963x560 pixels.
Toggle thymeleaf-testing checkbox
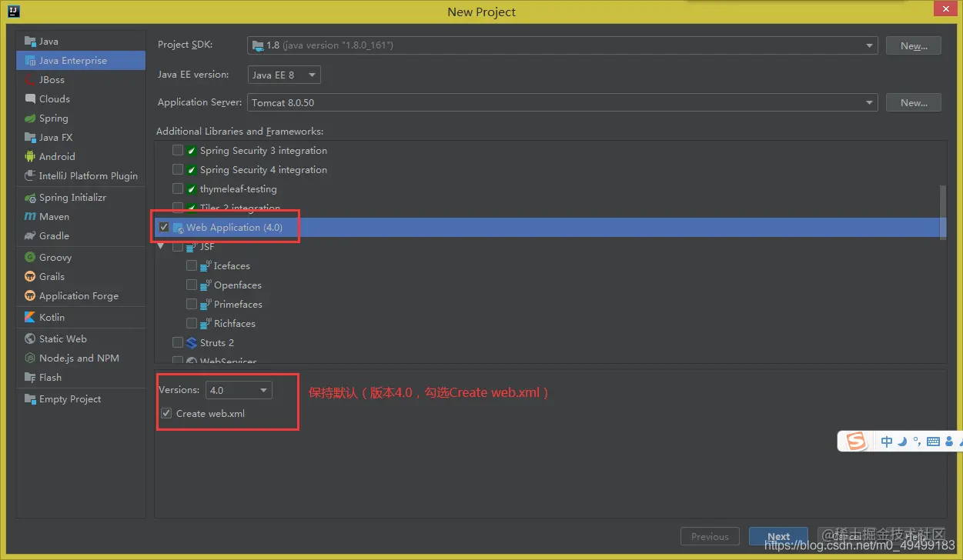coord(178,189)
